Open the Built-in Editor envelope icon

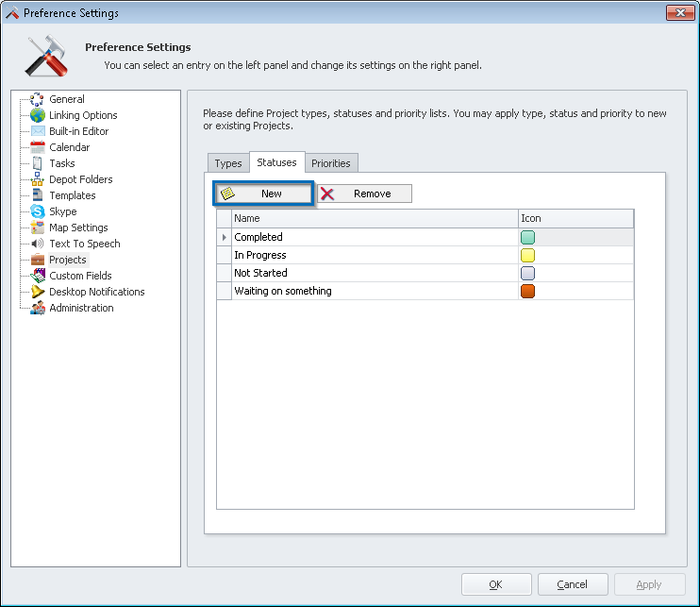coord(38,131)
